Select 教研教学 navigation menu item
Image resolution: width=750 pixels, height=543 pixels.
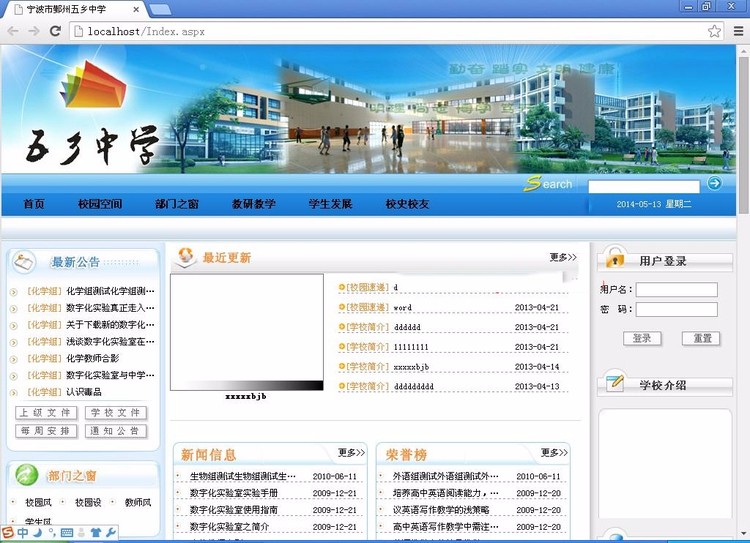[253, 204]
